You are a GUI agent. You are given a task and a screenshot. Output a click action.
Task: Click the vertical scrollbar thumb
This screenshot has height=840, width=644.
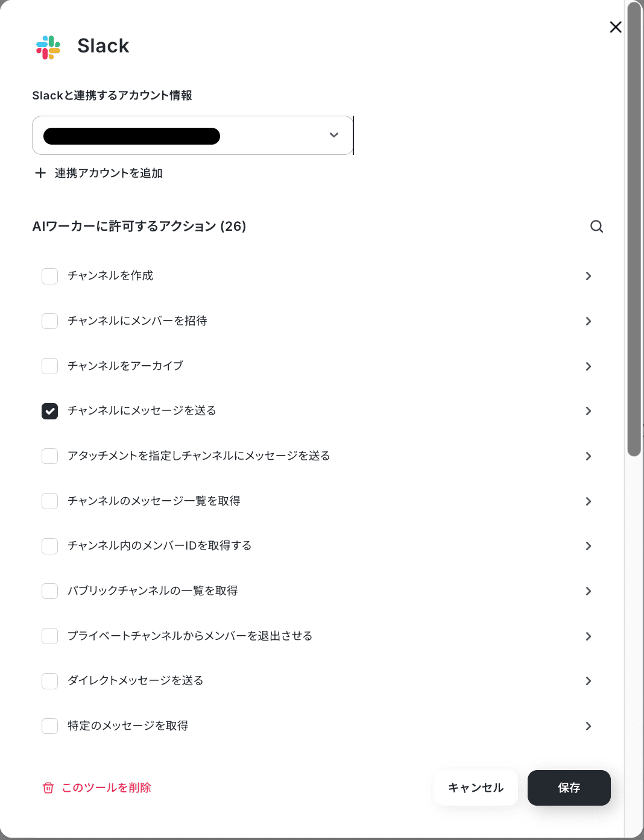[x=634, y=229]
